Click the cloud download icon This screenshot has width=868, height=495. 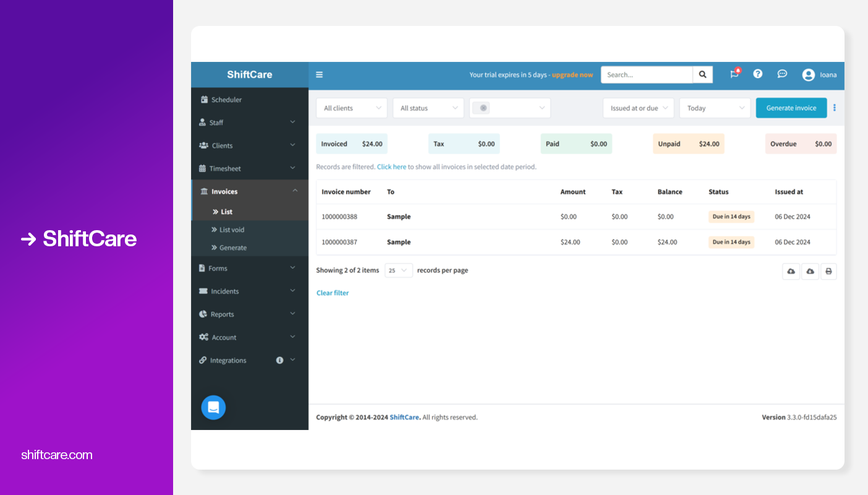(x=810, y=271)
